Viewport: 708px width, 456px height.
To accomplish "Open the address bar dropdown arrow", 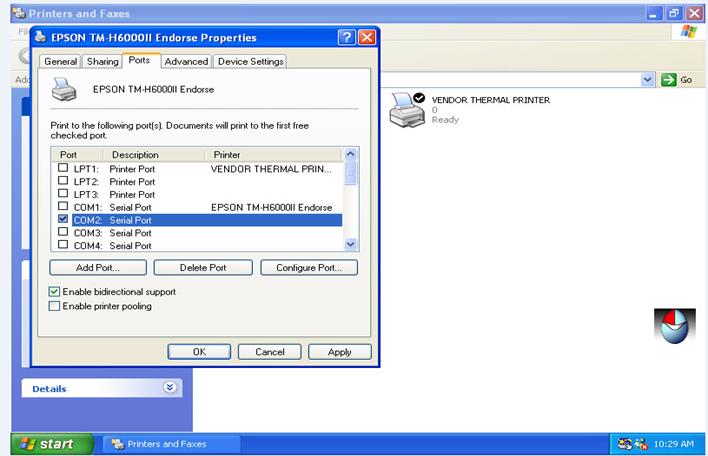I will click(647, 80).
